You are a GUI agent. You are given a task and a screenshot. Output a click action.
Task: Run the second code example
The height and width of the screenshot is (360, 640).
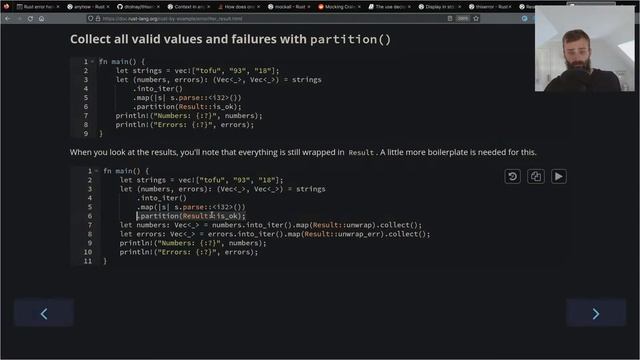click(x=558, y=177)
